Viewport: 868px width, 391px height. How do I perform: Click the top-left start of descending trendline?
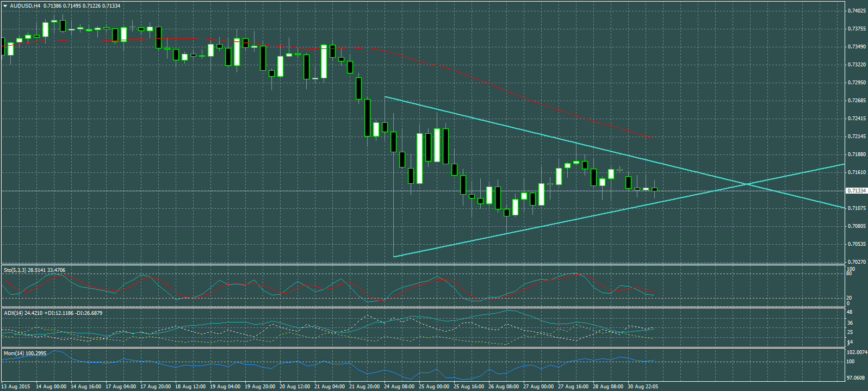click(385, 97)
